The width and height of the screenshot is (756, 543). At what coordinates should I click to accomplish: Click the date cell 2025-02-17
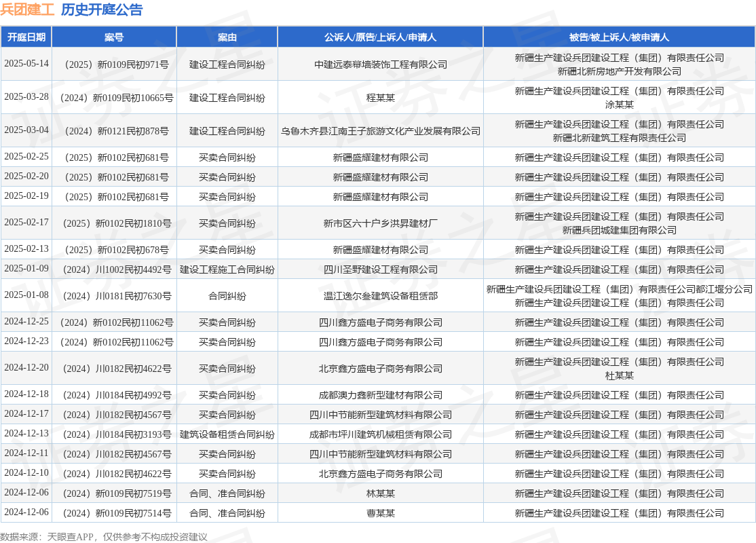(26, 223)
